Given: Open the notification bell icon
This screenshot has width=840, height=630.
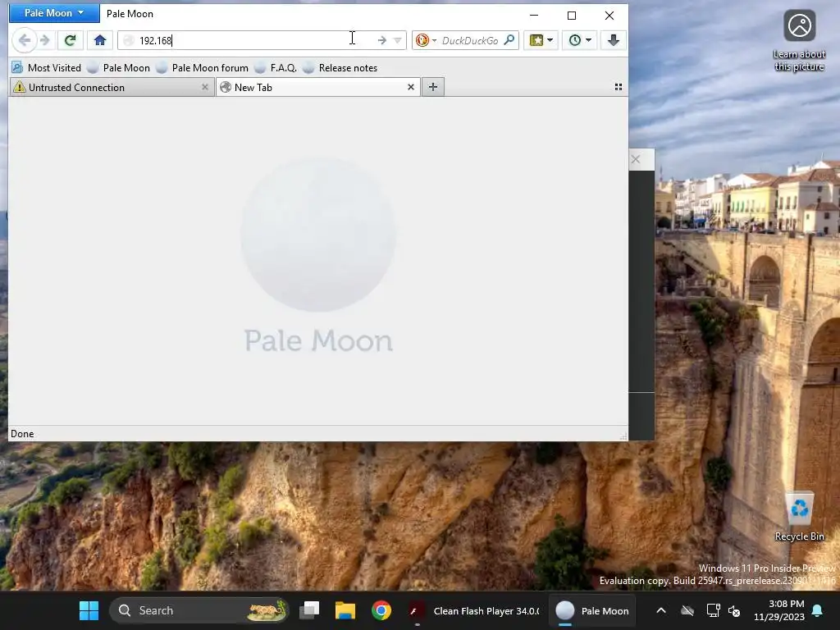Looking at the screenshot, I should tap(818, 610).
